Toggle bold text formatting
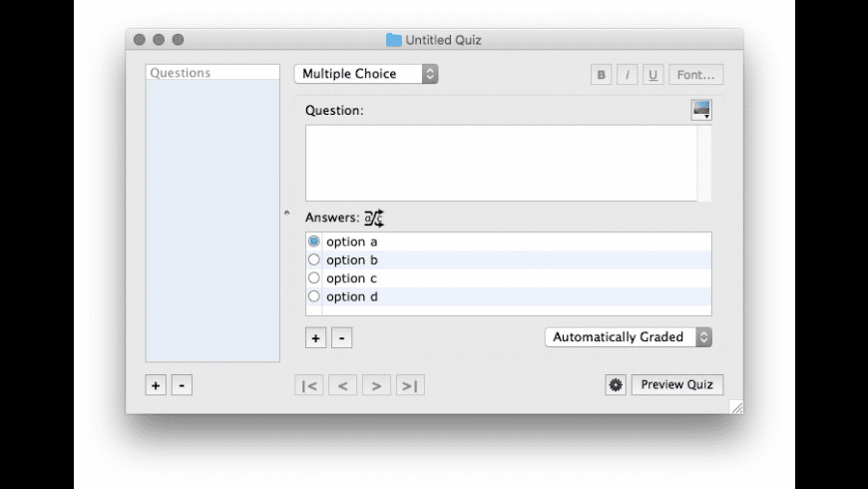 pyautogui.click(x=601, y=75)
